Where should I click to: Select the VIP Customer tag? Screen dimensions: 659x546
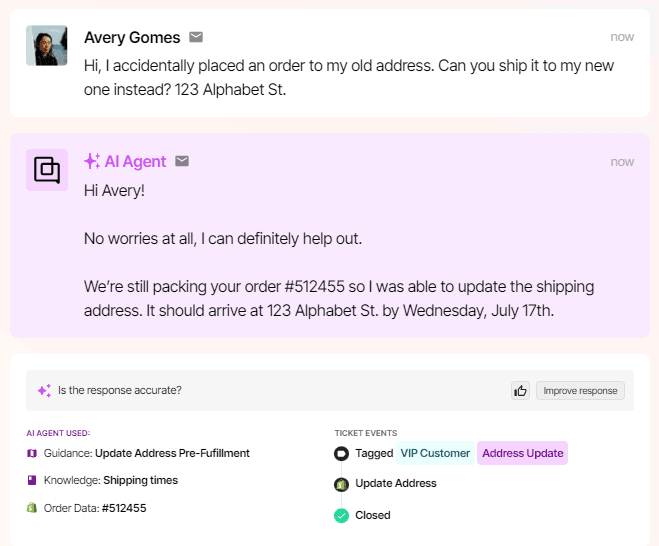click(435, 453)
